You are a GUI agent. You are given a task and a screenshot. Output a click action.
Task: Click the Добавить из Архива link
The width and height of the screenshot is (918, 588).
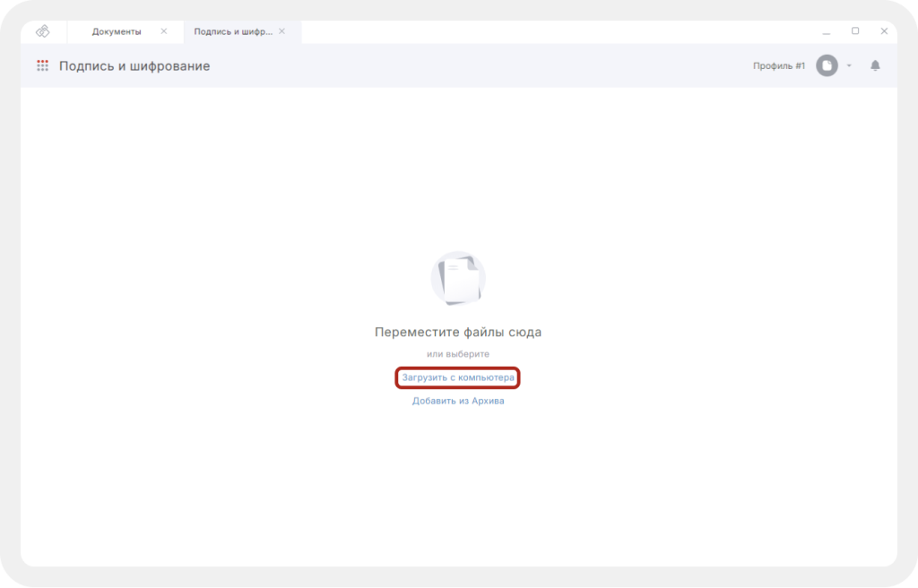pyautogui.click(x=458, y=401)
